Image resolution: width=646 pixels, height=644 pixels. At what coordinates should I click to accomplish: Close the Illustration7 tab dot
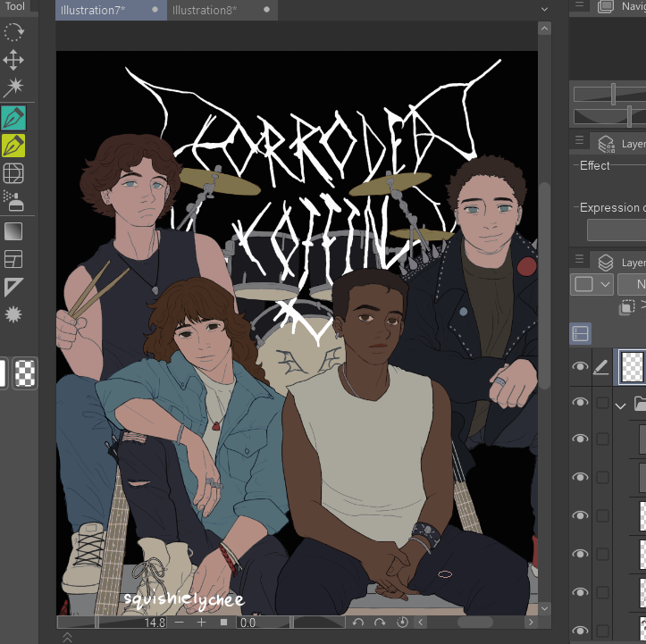click(155, 10)
